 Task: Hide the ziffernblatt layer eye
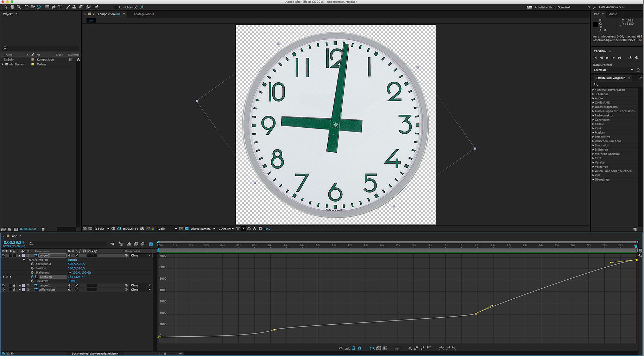[3, 290]
